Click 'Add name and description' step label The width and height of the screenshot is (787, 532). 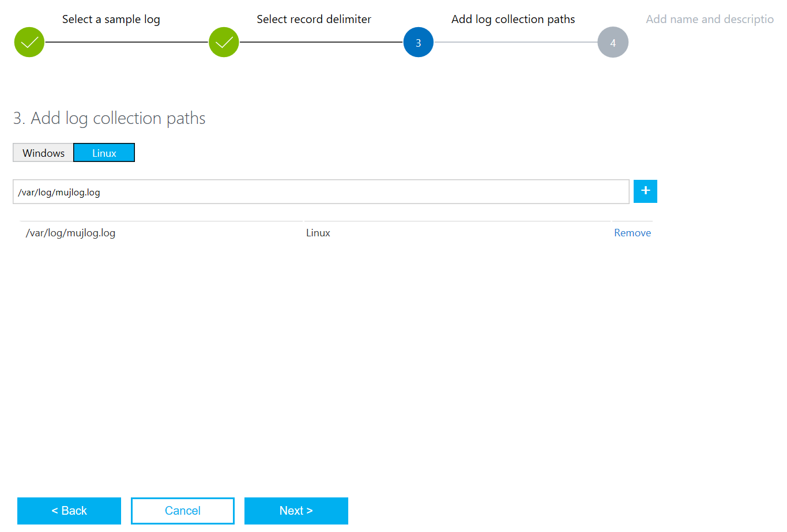710,19
